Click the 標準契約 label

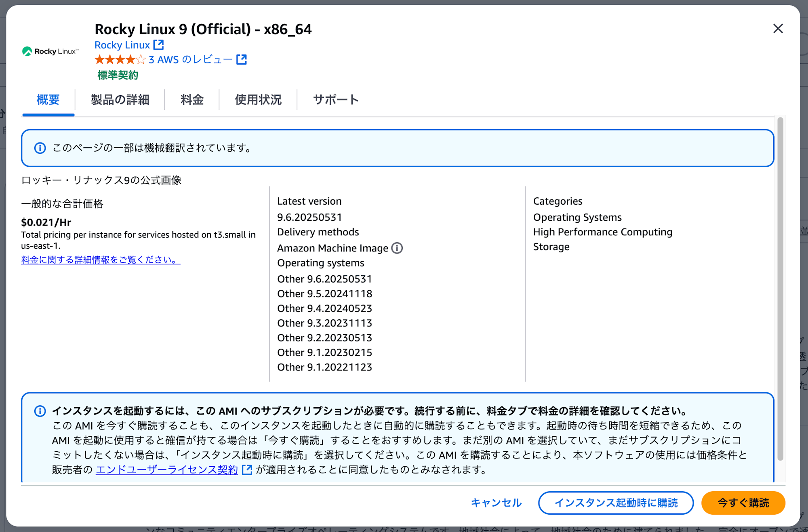pyautogui.click(x=118, y=75)
